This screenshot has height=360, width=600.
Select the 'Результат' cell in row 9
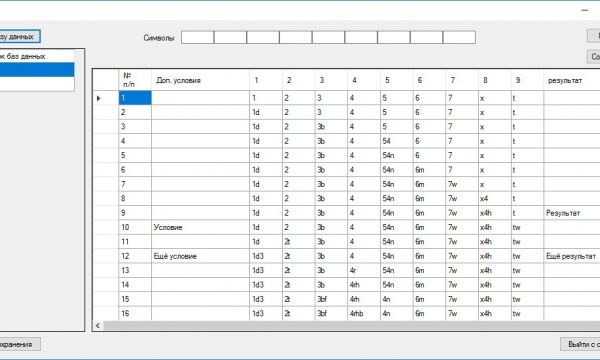click(x=572, y=213)
